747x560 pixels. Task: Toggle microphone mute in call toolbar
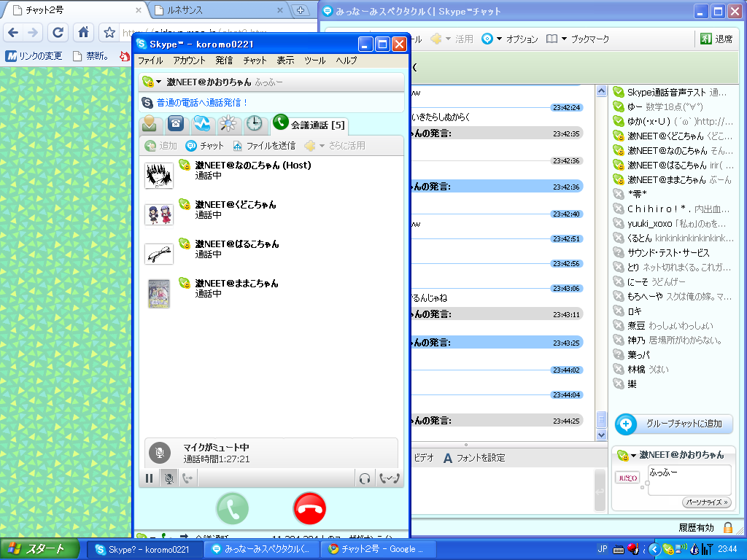pyautogui.click(x=169, y=478)
